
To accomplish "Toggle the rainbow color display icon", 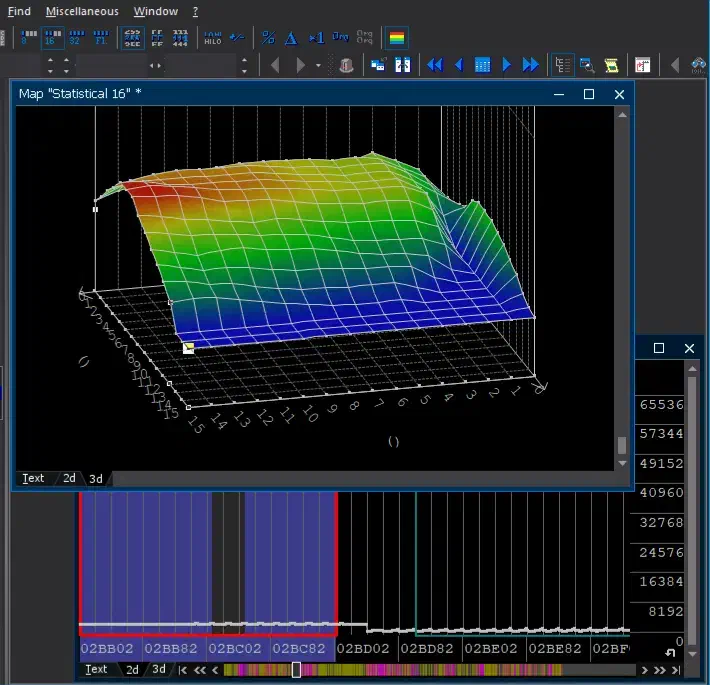I will [397, 38].
